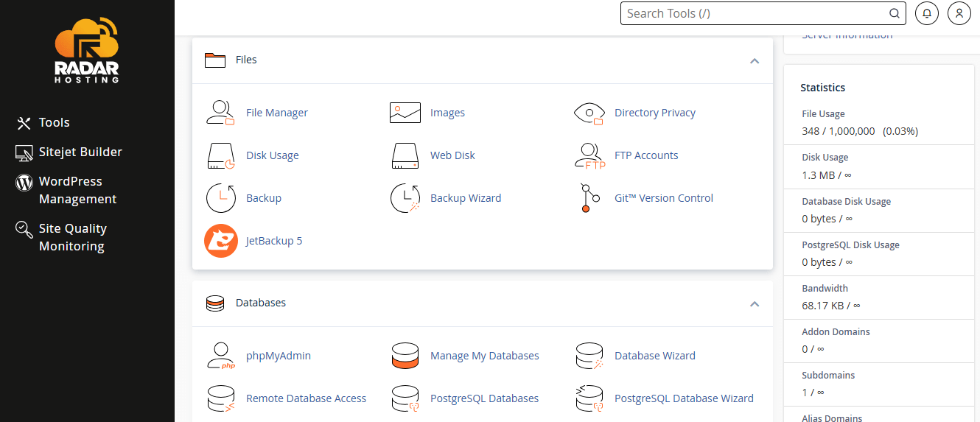
Task: Click the Files section folder icon
Action: tap(214, 60)
